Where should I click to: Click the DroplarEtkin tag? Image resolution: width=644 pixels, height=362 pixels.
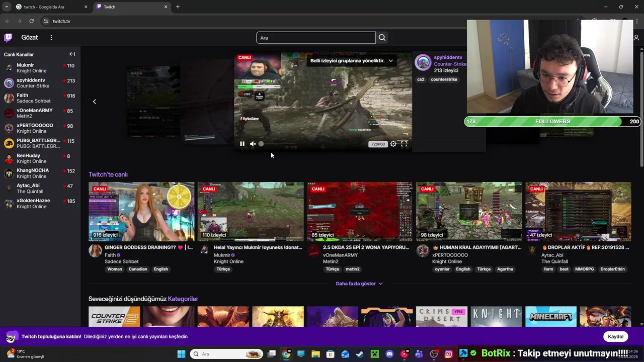(612, 269)
